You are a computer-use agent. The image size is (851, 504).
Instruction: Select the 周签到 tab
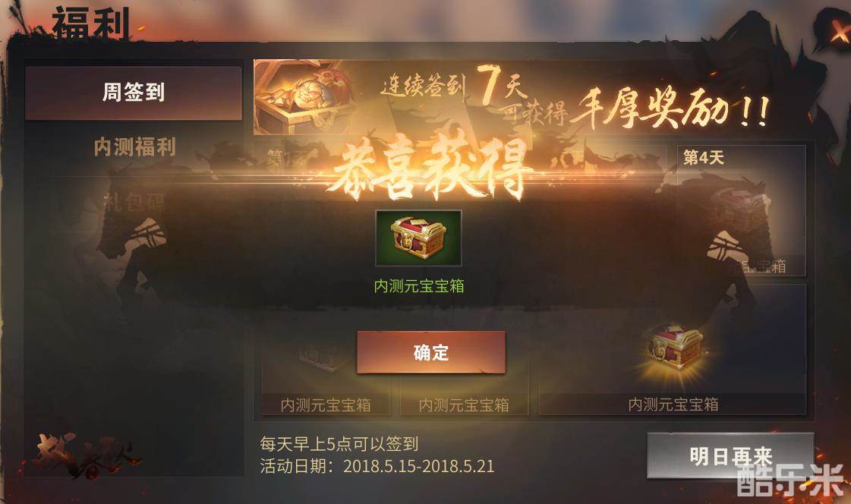coord(134,93)
